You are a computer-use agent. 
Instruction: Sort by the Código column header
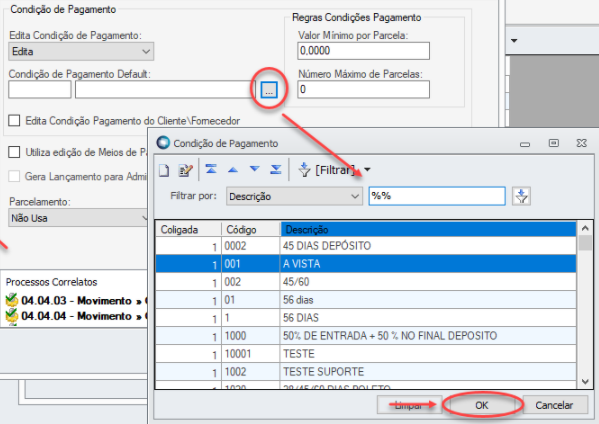click(x=251, y=229)
